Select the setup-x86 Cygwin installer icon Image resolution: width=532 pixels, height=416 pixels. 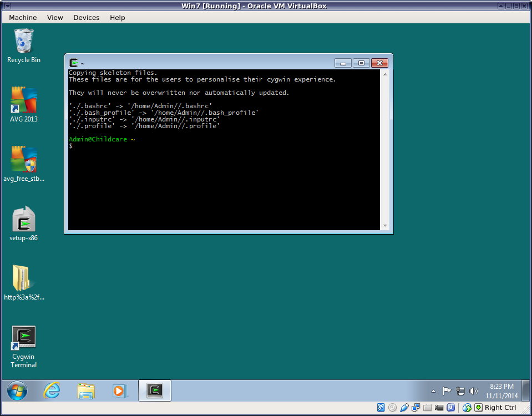(x=23, y=224)
